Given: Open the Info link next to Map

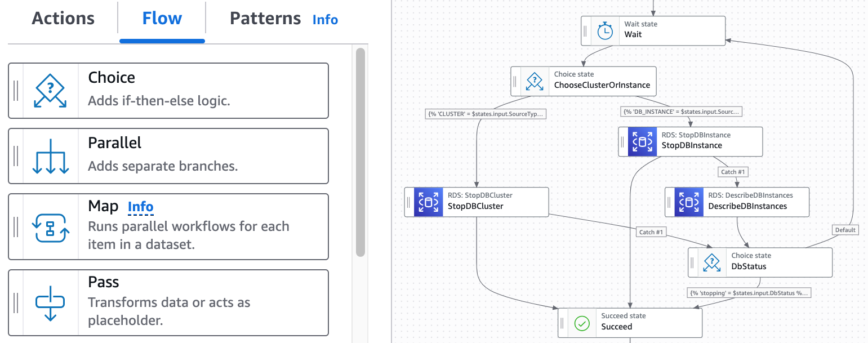Looking at the screenshot, I should (141, 207).
